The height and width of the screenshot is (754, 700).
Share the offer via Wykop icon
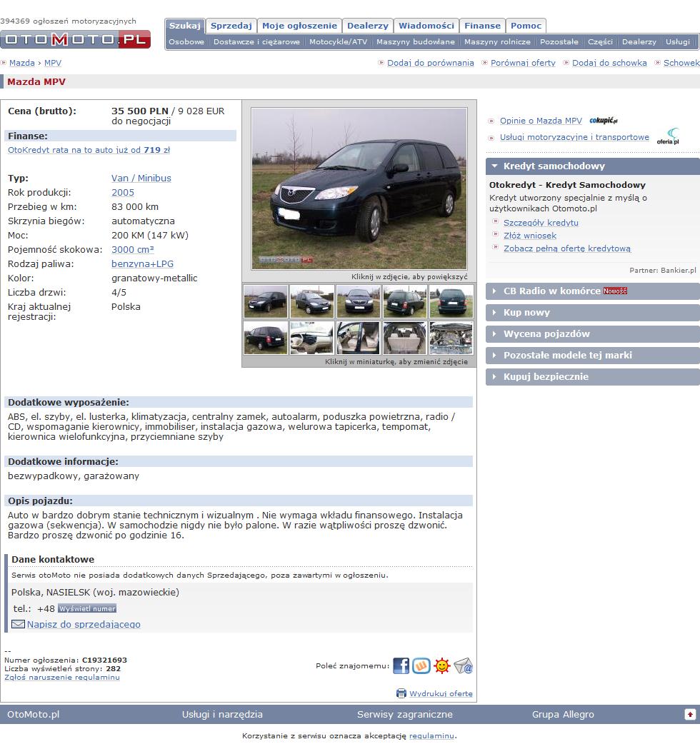[x=421, y=666]
